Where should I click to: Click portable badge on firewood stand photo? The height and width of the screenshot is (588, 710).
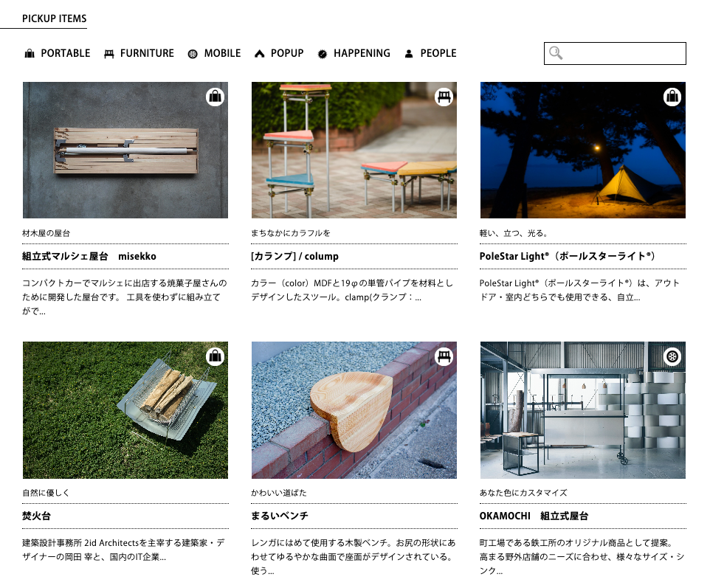click(215, 356)
